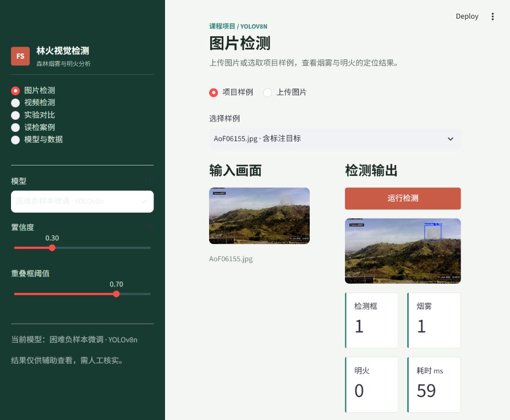Click the 烟雾 metric card
This screenshot has width=510, height=420.
434,320
